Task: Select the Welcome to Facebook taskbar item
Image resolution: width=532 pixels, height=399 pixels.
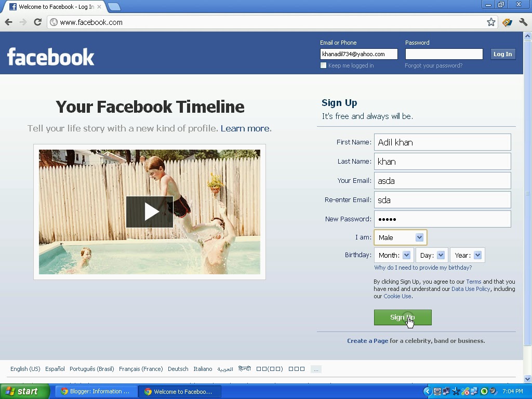Action: (180, 392)
